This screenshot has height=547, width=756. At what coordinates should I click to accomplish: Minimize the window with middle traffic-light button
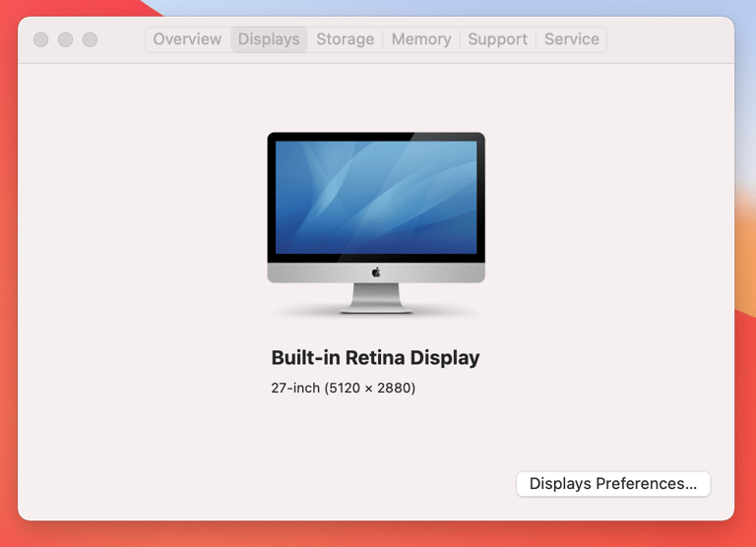pyautogui.click(x=66, y=39)
